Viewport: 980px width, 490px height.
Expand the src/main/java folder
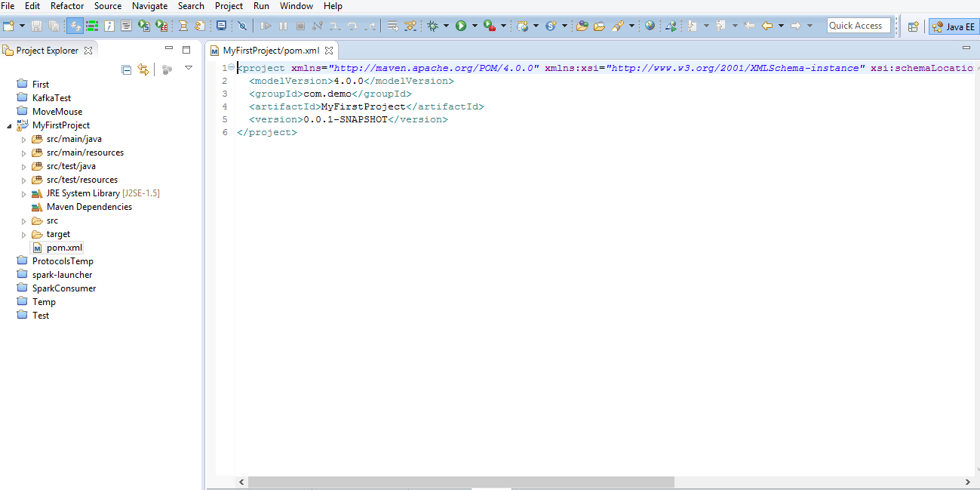pyautogui.click(x=23, y=139)
